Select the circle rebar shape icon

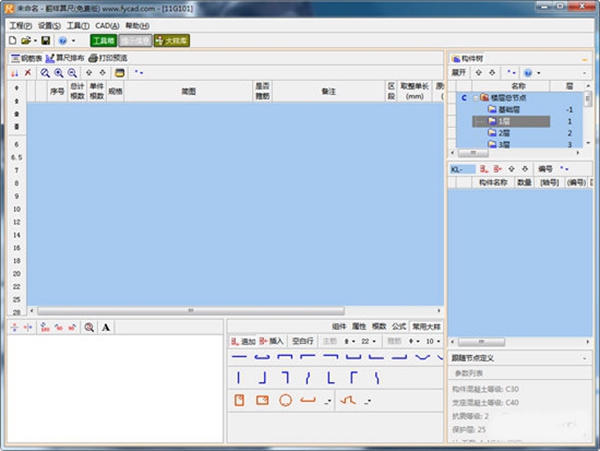[285, 400]
